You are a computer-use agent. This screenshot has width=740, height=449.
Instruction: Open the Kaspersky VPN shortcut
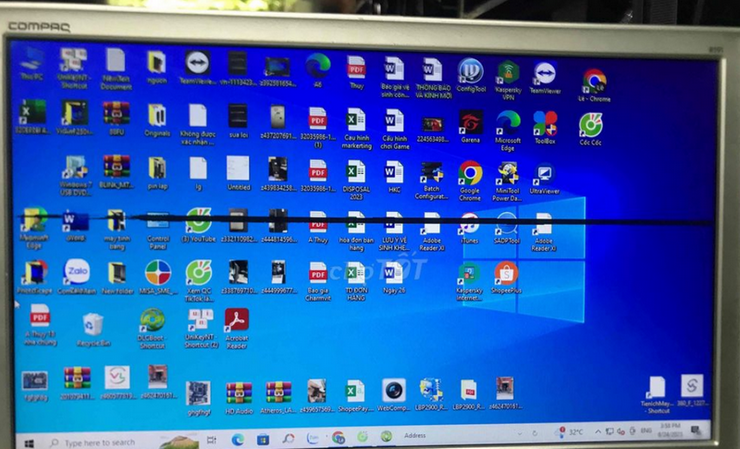(508, 81)
